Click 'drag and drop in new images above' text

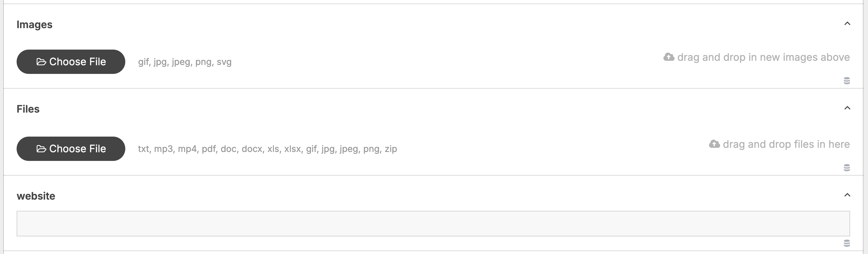tap(763, 57)
